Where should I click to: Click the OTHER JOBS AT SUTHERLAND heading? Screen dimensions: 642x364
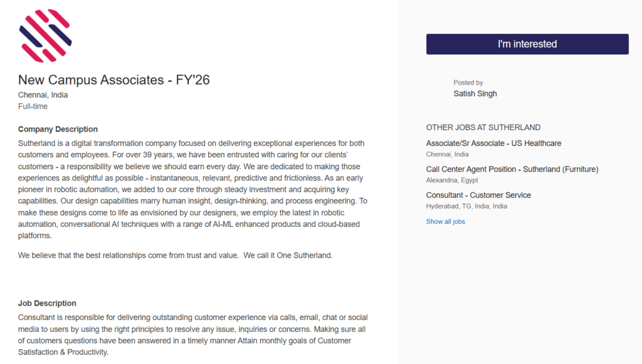483,127
